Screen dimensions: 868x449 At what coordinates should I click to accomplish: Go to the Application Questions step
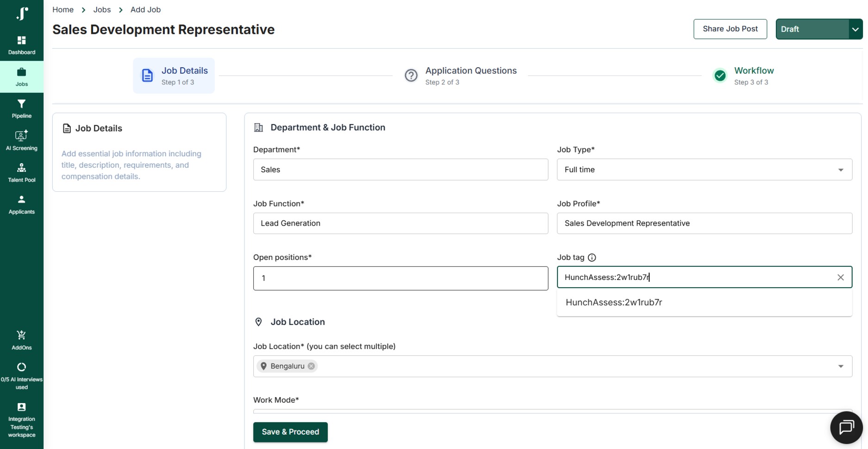pos(461,76)
